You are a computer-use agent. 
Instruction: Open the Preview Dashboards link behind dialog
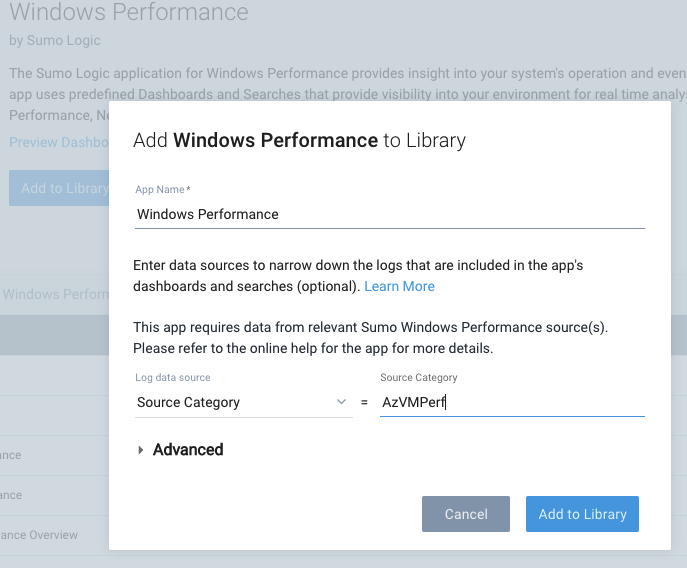click(59, 142)
